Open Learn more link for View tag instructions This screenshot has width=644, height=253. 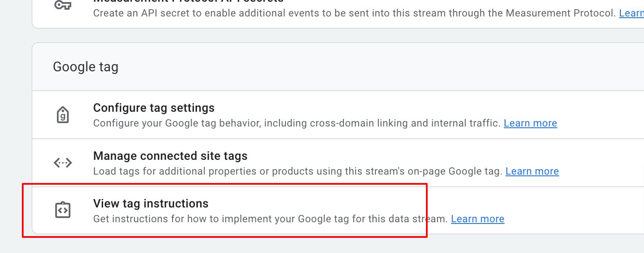(x=477, y=219)
